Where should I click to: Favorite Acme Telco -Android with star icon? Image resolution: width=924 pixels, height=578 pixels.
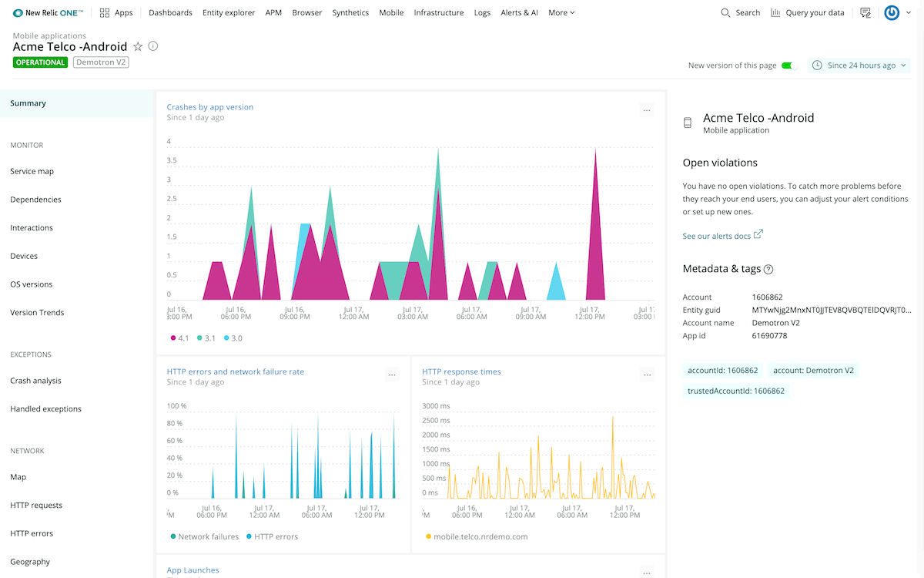[139, 46]
